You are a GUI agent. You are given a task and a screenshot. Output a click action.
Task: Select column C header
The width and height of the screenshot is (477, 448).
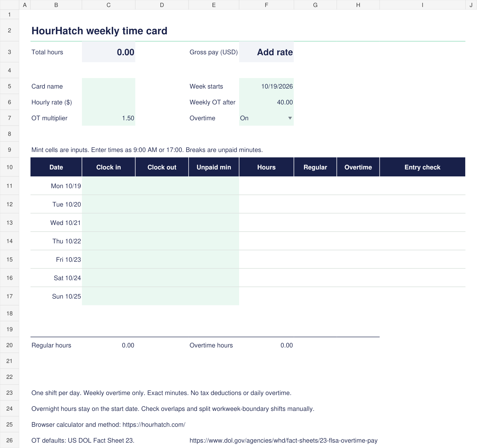click(x=109, y=5)
